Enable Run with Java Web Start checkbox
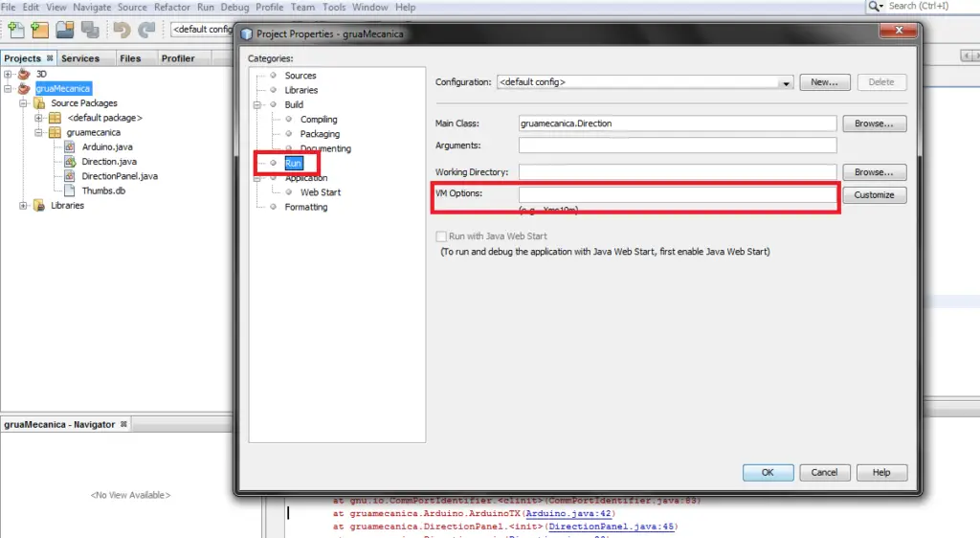Screen dimensions: 980x538 point(441,236)
